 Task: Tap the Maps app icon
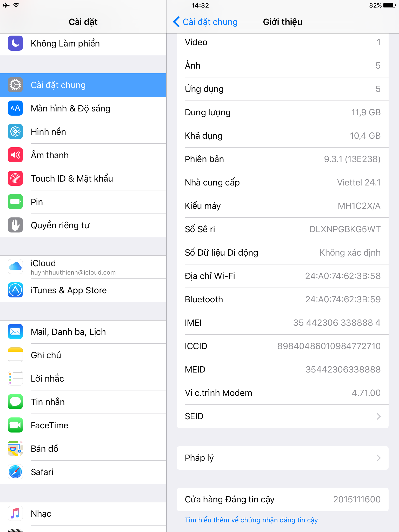pos(15,448)
